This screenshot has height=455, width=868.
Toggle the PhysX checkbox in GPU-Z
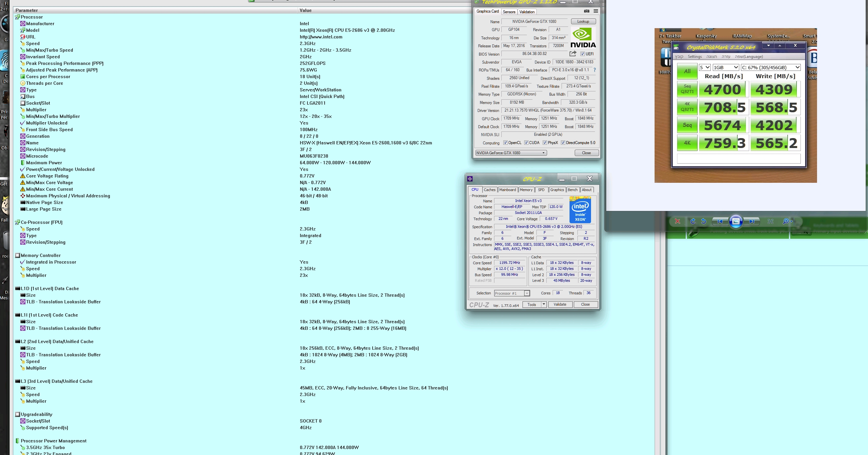544,143
